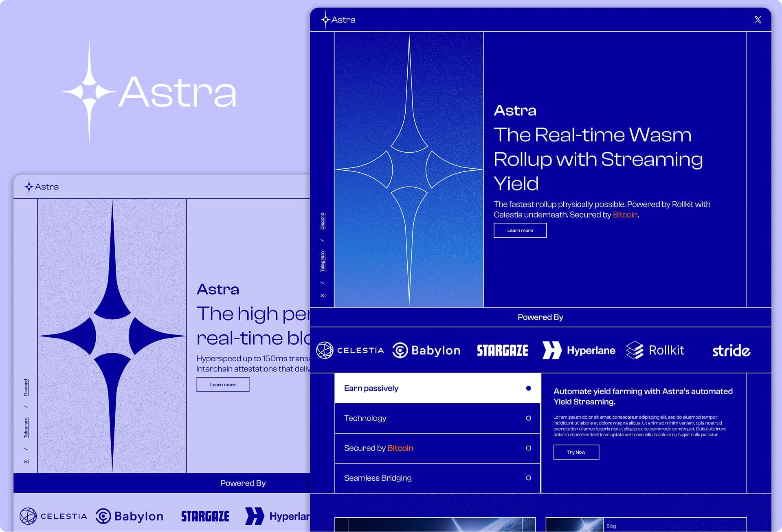Select the Secured by Bitcoin tab
Image resolution: width=782 pixels, height=532 pixels.
[x=438, y=448]
